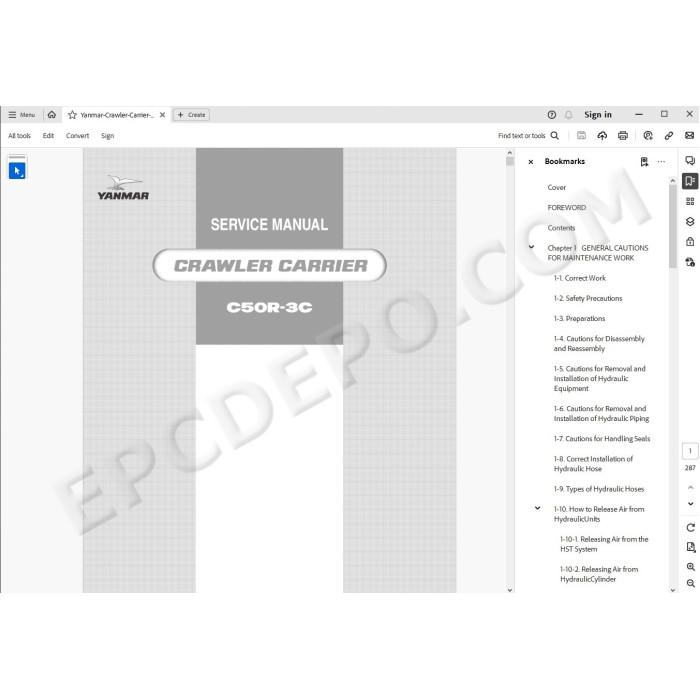Open the Layers panel icon
The width and height of the screenshot is (700, 700).
click(x=690, y=221)
